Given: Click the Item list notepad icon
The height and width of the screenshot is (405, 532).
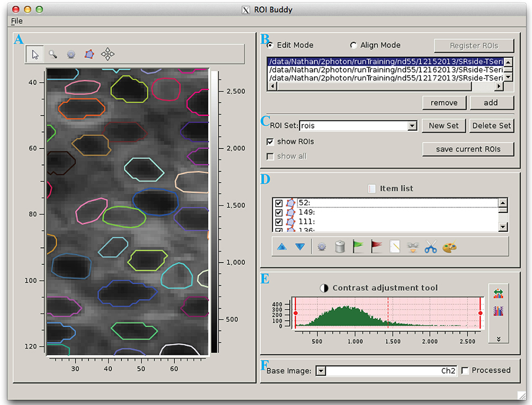Looking at the screenshot, I should click(x=372, y=189).
